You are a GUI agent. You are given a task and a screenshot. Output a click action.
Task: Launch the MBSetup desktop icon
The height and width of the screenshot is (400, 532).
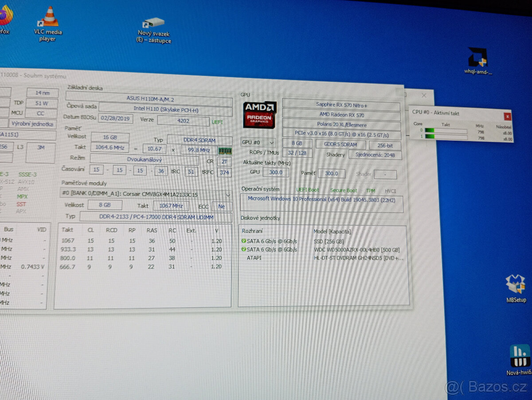(516, 288)
